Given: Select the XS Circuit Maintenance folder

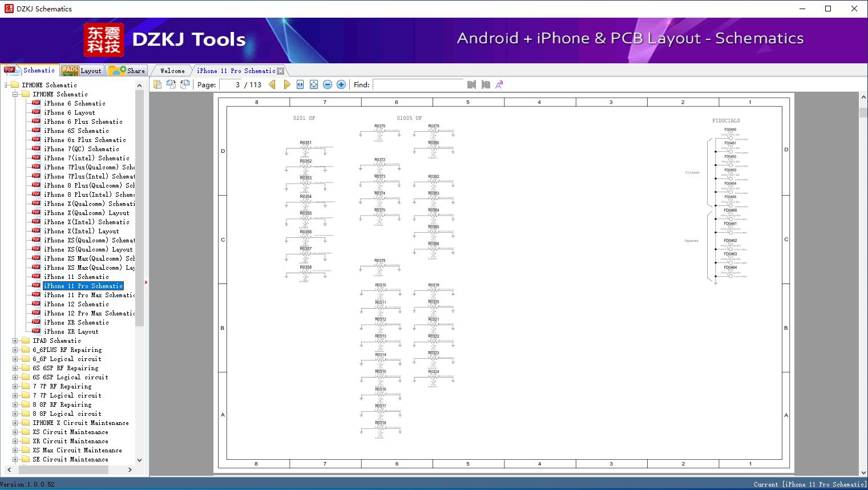Looking at the screenshot, I should (71, 432).
